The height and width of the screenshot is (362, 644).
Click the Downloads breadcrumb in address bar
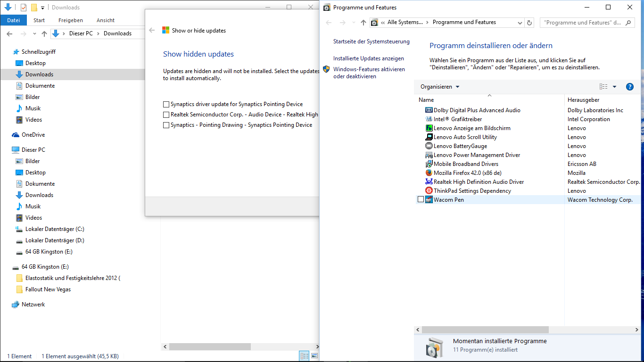(x=117, y=33)
